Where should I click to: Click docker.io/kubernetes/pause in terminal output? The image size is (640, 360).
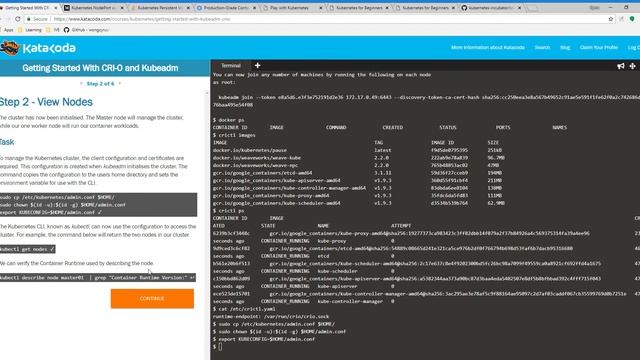click(x=249, y=150)
